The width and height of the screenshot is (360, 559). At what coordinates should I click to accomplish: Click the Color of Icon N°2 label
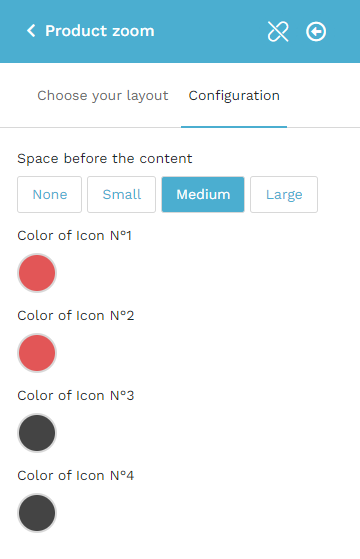point(76,316)
